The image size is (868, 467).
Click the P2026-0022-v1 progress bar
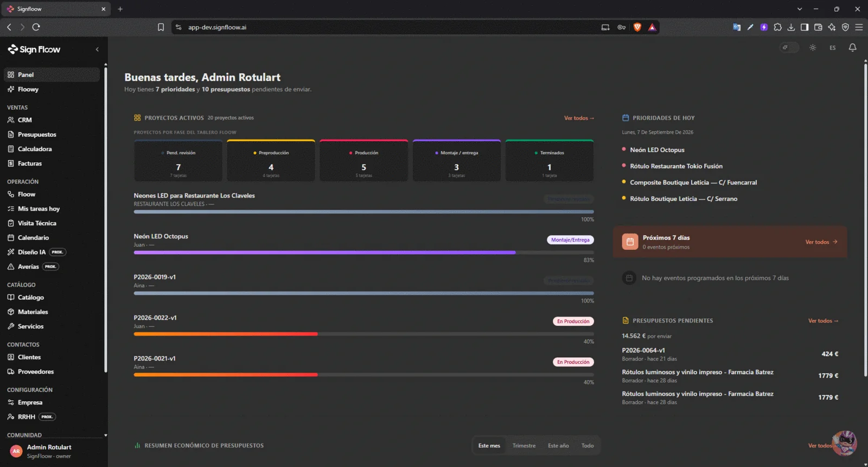[x=363, y=334]
